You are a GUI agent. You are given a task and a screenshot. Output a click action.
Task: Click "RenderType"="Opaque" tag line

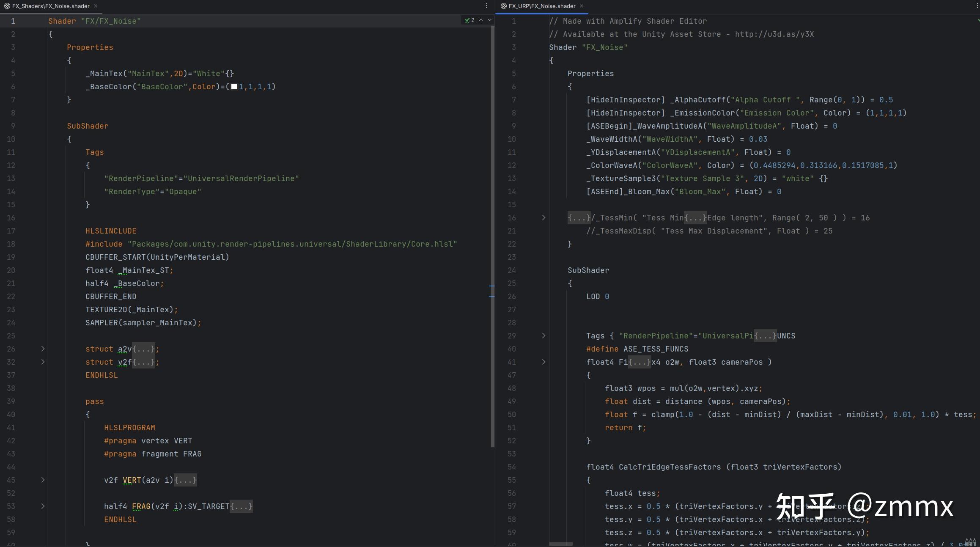pyautogui.click(x=153, y=192)
